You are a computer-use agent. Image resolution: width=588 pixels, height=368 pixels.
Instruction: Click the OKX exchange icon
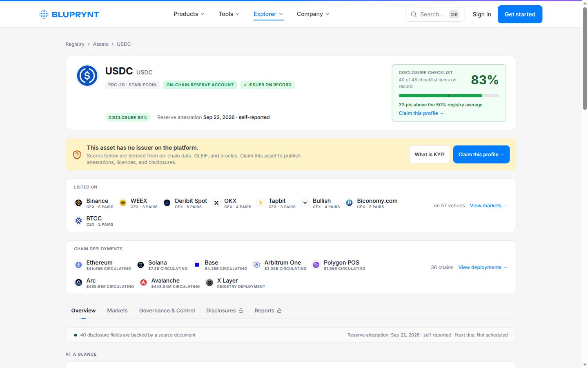click(216, 203)
